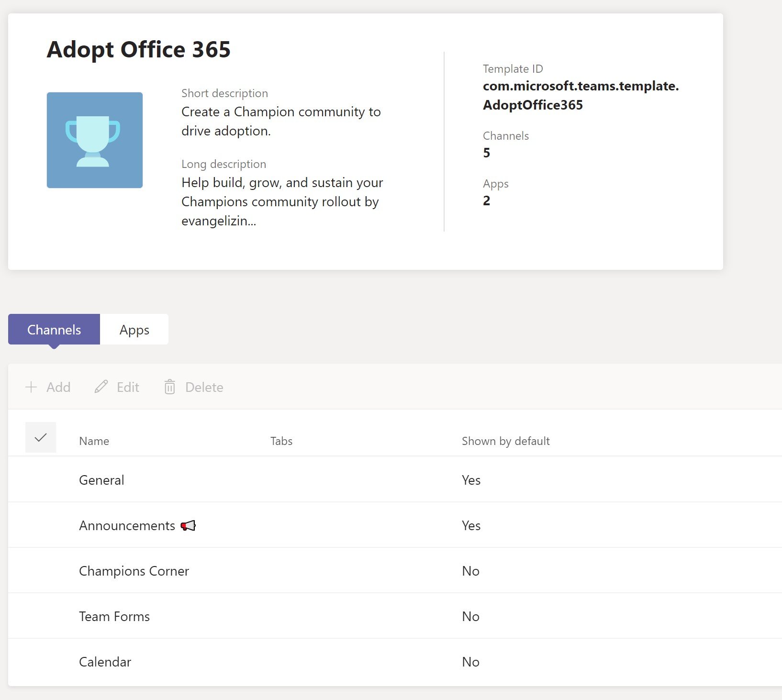Switch to the Apps tab
The image size is (782, 700).
click(134, 329)
